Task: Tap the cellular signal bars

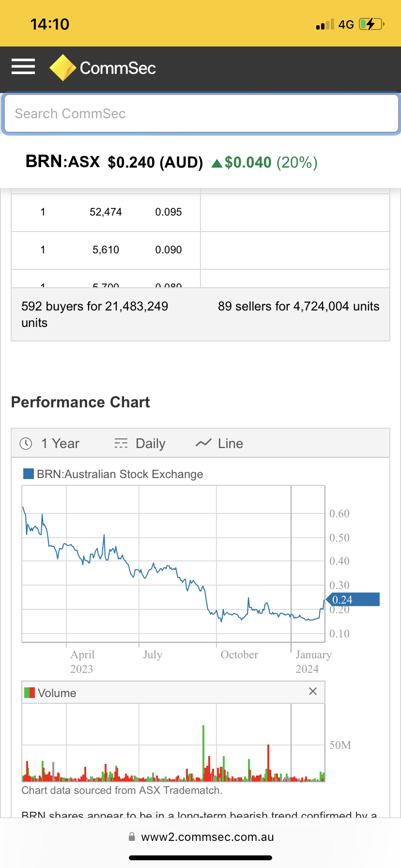Action: 325,24
